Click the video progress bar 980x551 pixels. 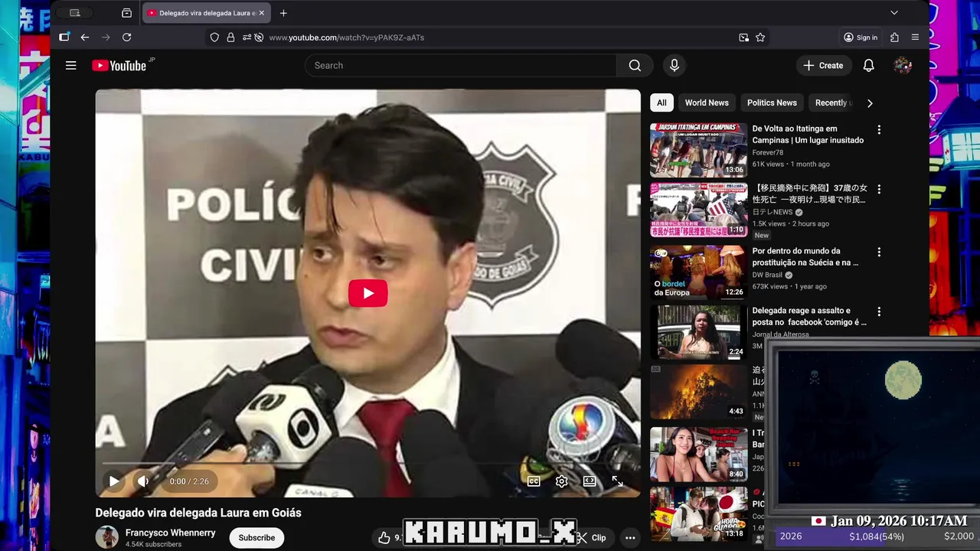(367, 464)
